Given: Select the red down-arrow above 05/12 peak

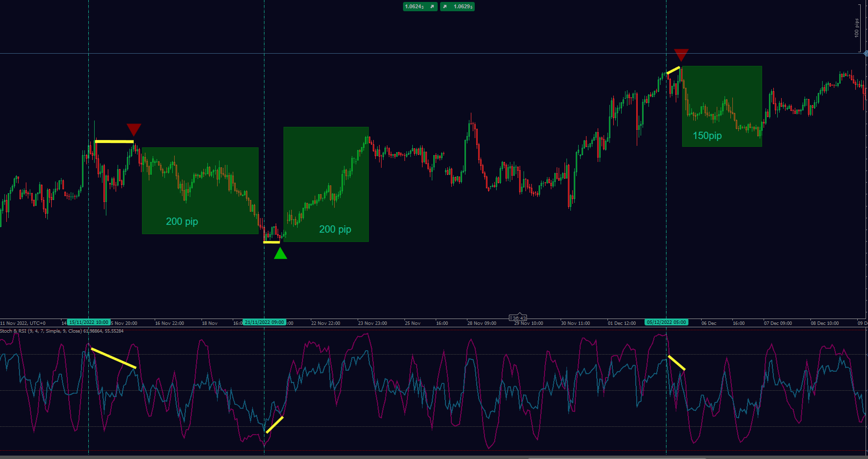Looking at the screenshot, I should (x=681, y=54).
